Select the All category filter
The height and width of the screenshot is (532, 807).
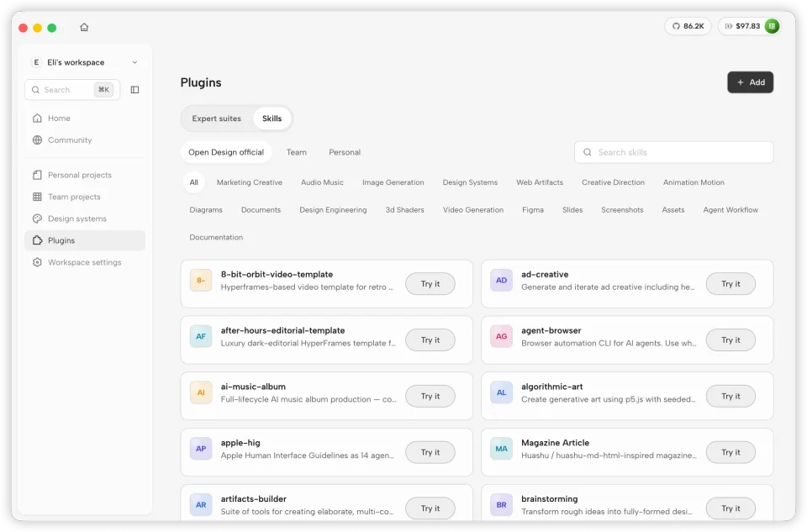point(193,182)
